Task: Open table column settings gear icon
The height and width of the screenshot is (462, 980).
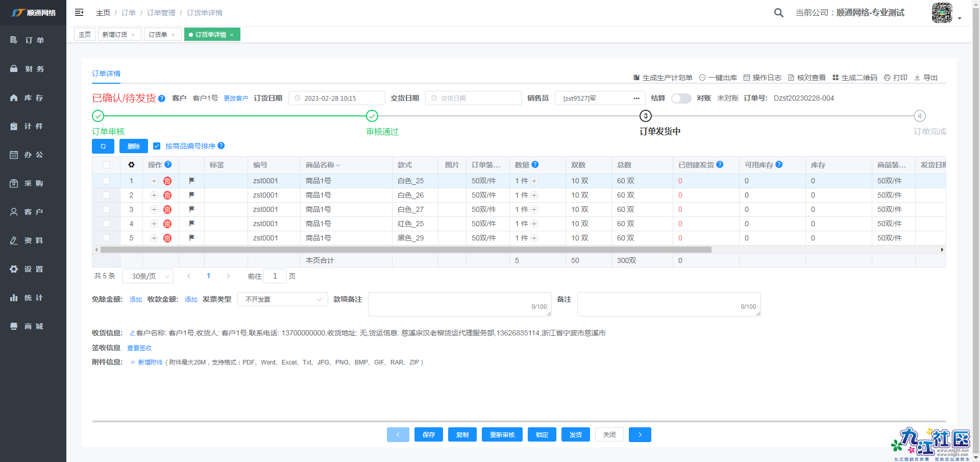Action: pos(131,165)
